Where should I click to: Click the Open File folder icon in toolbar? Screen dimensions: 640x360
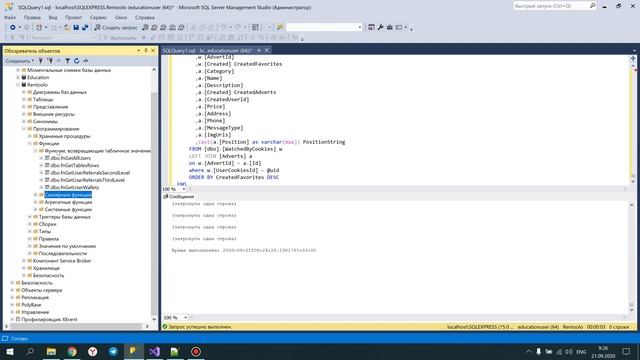tap(67, 27)
